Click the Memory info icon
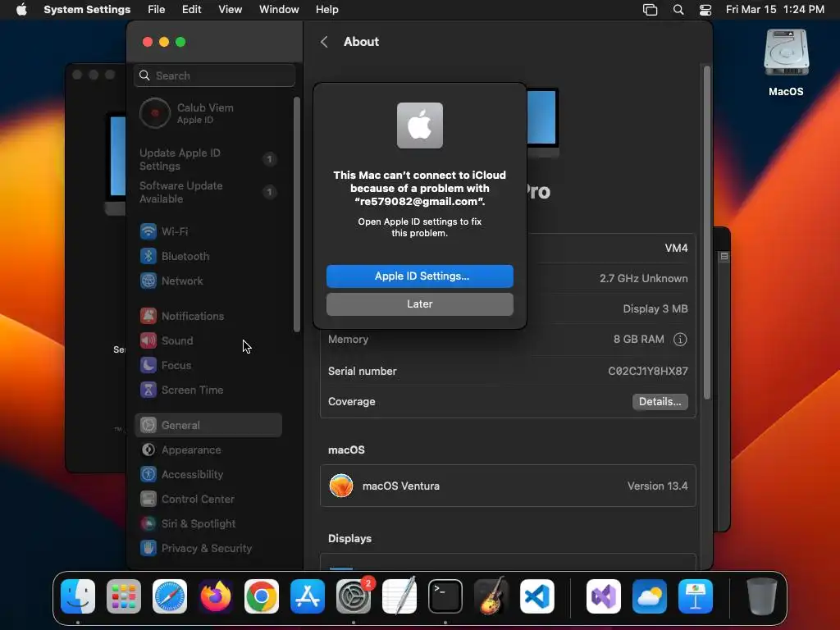 click(x=680, y=339)
